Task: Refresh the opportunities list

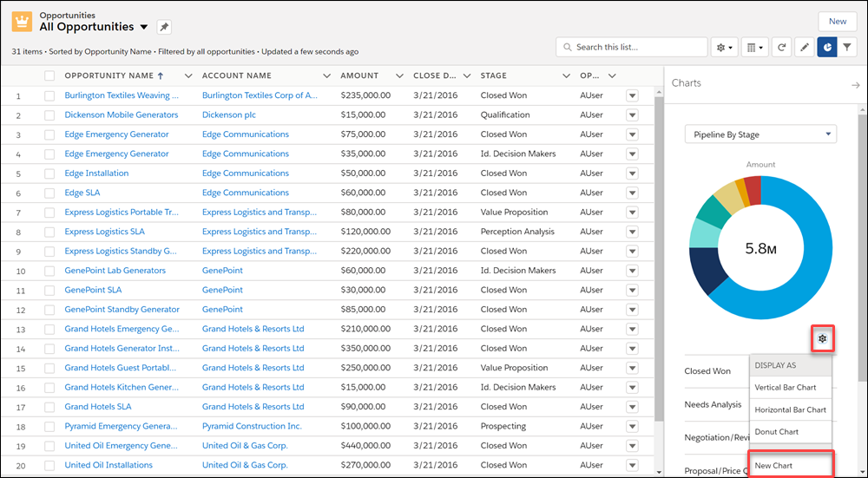Action: (x=781, y=48)
